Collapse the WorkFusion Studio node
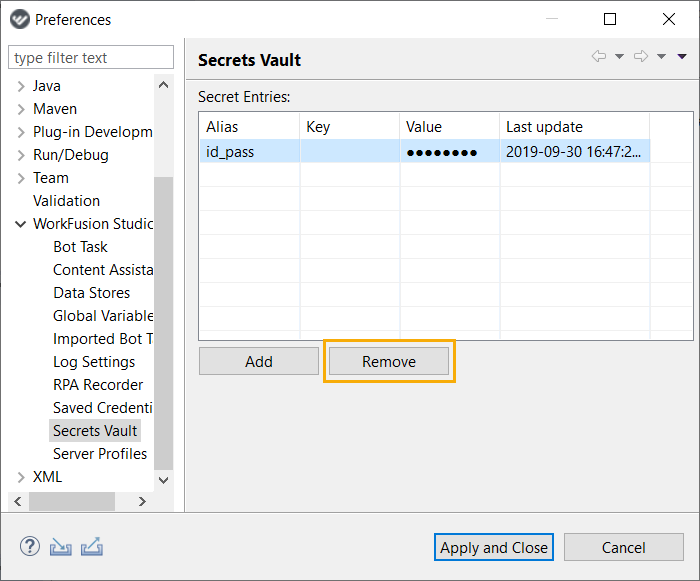 point(21,224)
